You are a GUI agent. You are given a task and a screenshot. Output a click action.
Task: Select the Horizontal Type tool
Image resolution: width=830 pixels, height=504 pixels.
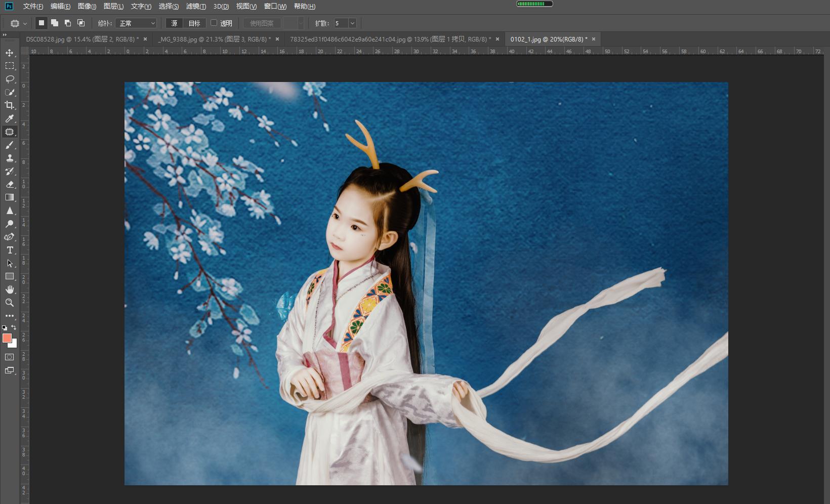pyautogui.click(x=10, y=250)
